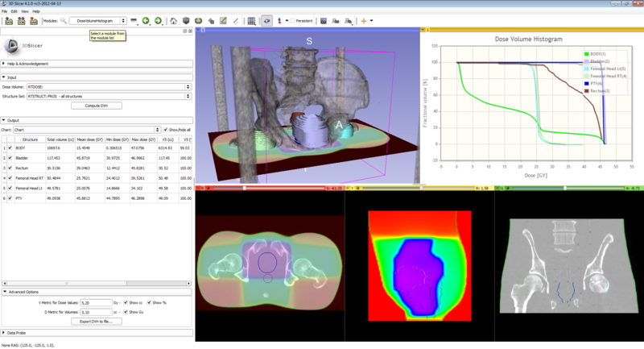Open the Annotations ruler icon

click(x=236, y=21)
